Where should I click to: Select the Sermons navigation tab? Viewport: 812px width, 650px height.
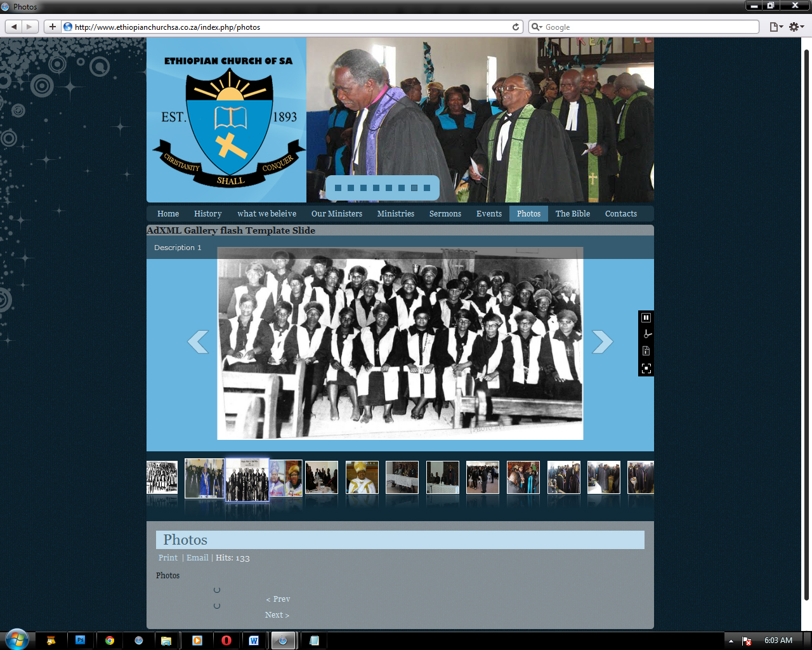pyautogui.click(x=445, y=214)
